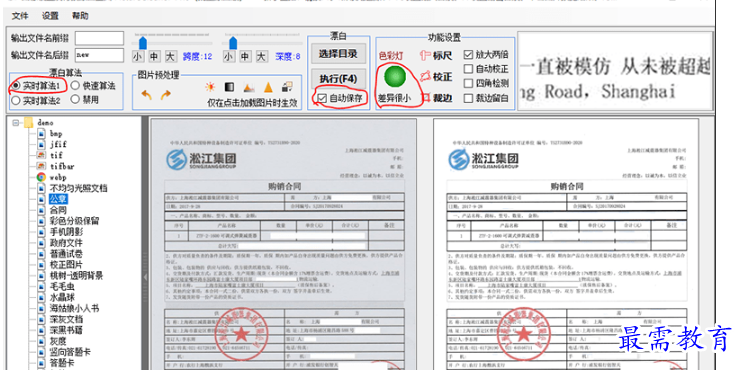The image size is (740, 370).
Task: Select the 校正 correction tool
Action: pyautogui.click(x=436, y=76)
